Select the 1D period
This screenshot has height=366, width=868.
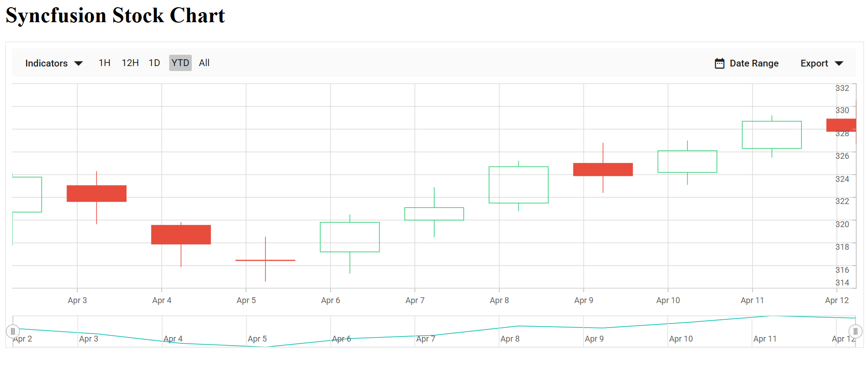pos(154,63)
